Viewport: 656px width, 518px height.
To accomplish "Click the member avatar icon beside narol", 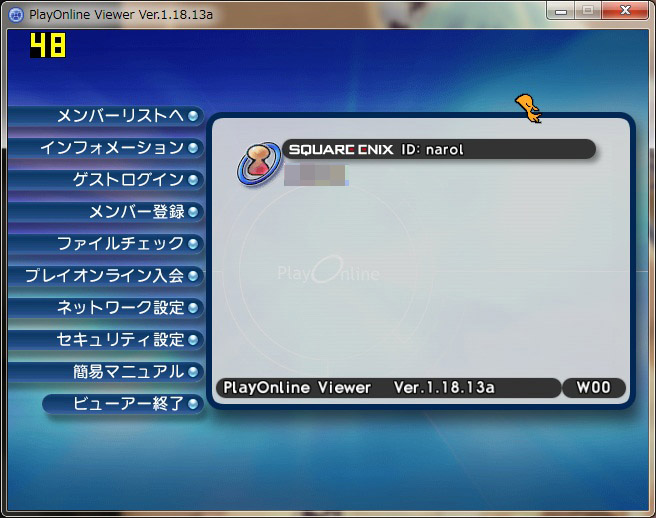I will [x=259, y=164].
